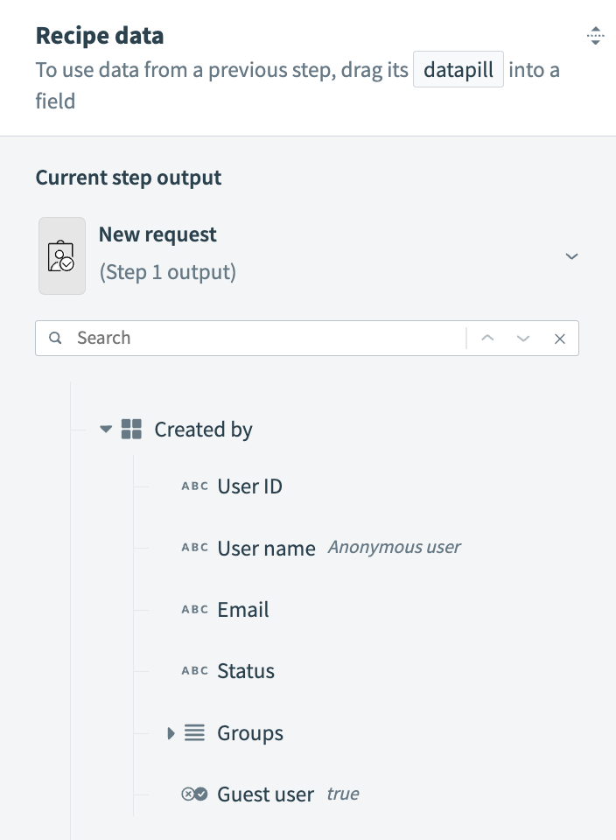Click the Email text type icon
This screenshot has width=616, height=840.
[x=194, y=610]
